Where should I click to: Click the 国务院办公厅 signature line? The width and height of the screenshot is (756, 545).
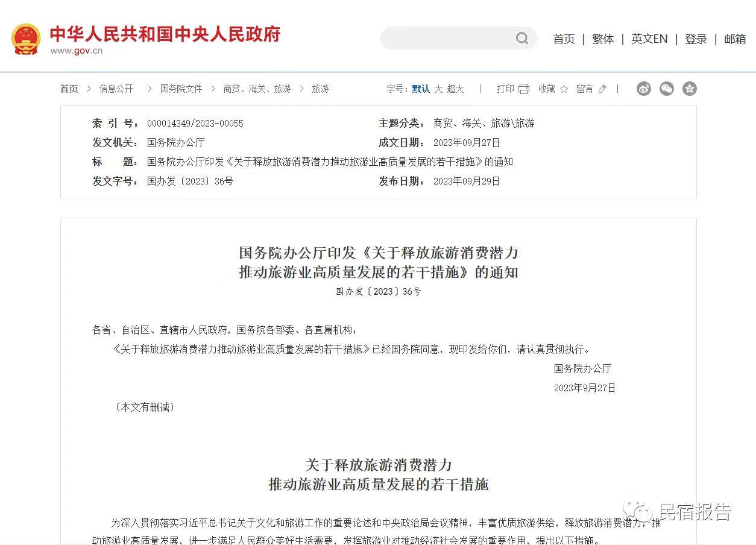coord(583,369)
